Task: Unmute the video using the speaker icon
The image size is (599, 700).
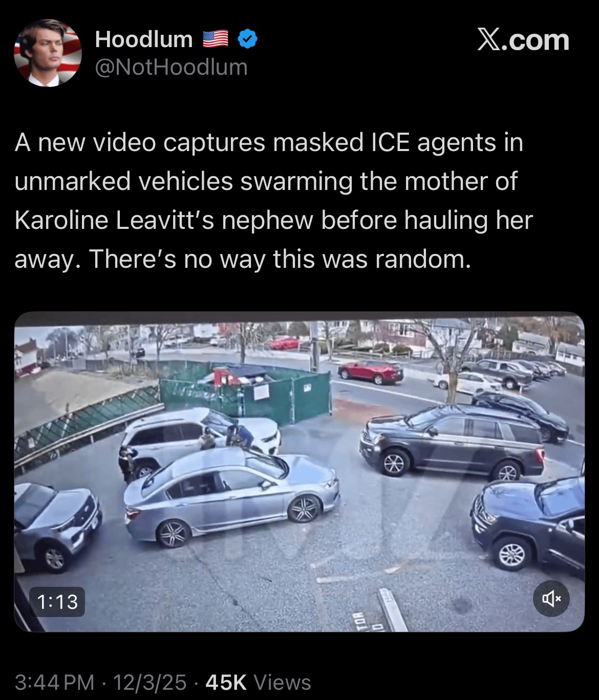Action: pos(551,598)
